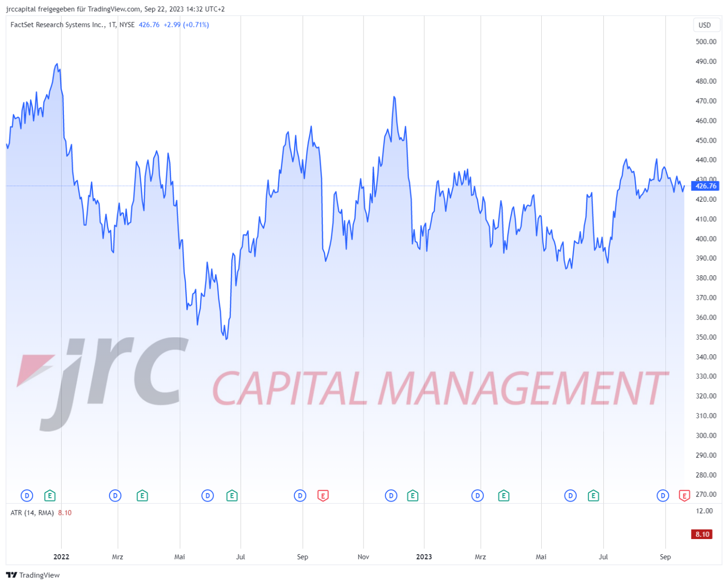
Task: Open the green earnings marker after Mrz 2022
Action: [142, 496]
